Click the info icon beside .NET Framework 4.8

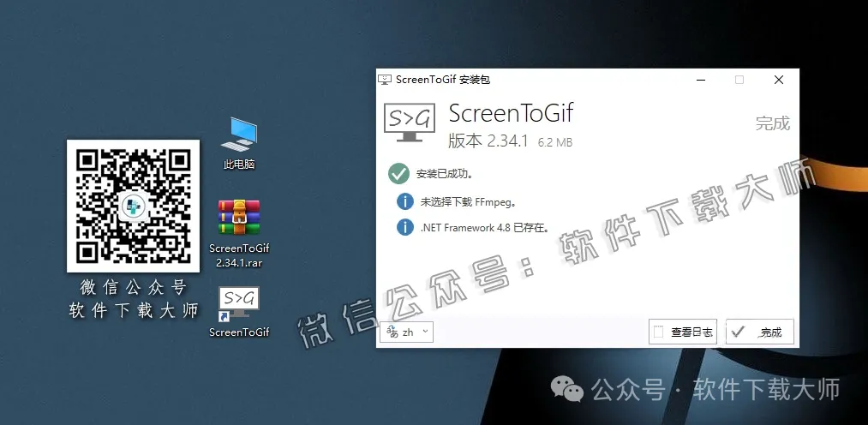405,227
